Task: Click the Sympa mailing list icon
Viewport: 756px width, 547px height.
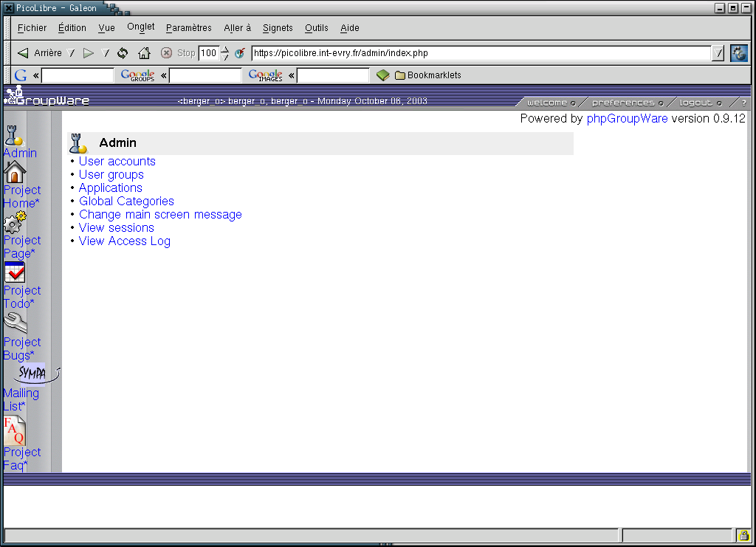Action: point(33,374)
